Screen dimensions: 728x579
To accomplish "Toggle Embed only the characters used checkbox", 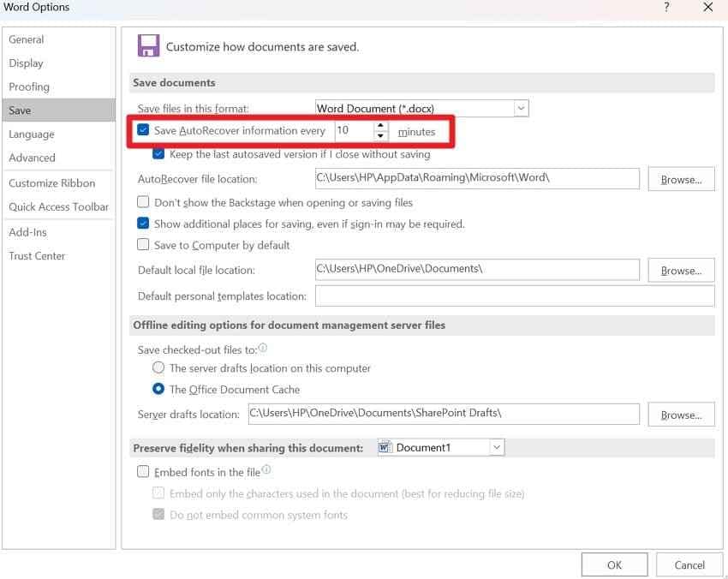I will pos(158,492).
